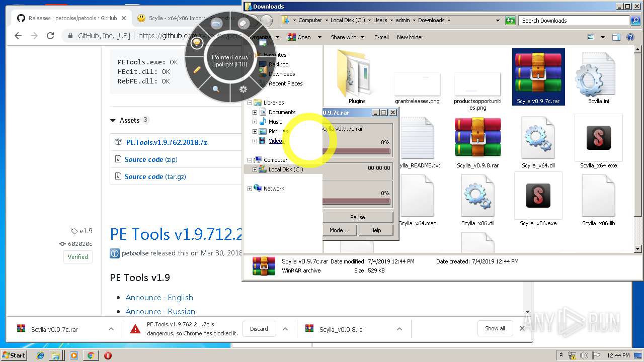Show all Chrome downloads
This screenshot has height=362, width=644.
coord(495,328)
